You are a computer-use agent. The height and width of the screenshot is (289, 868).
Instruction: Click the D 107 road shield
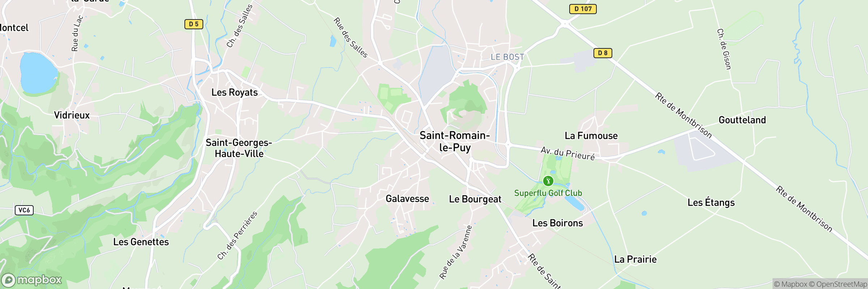583,9
